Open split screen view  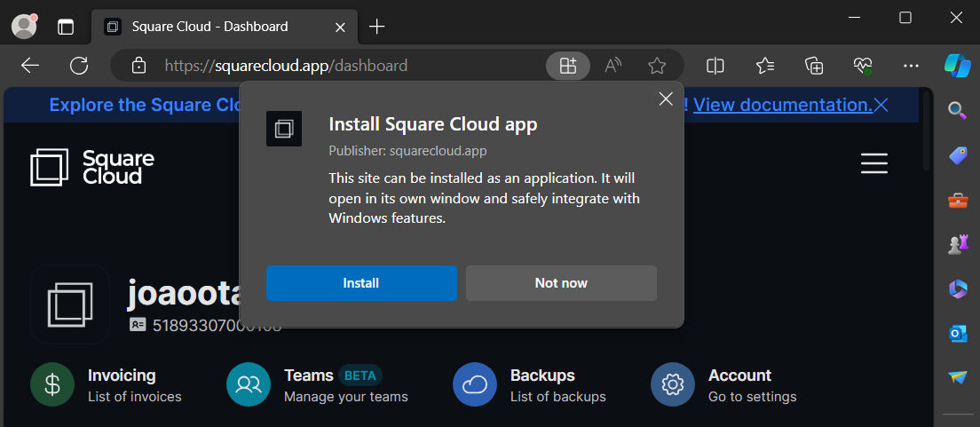pos(715,66)
